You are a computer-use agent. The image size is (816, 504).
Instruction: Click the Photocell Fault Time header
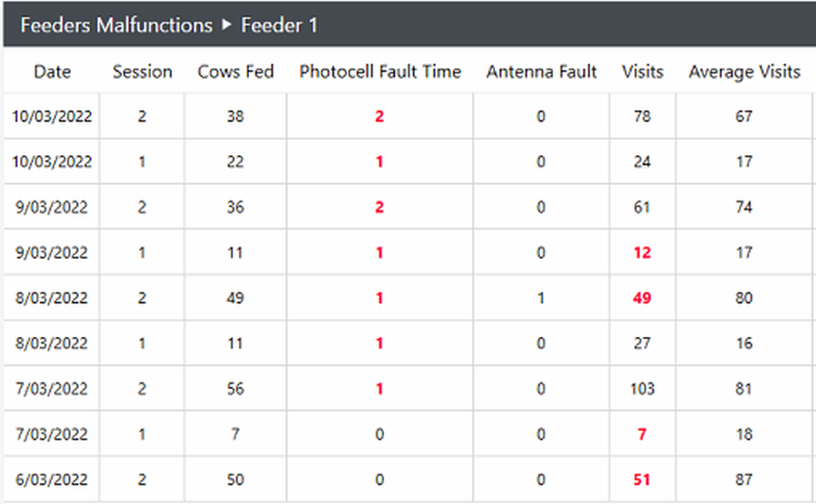(x=379, y=72)
